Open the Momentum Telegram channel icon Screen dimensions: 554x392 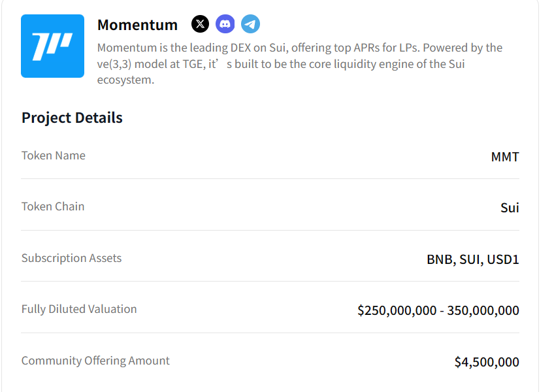[x=250, y=24]
